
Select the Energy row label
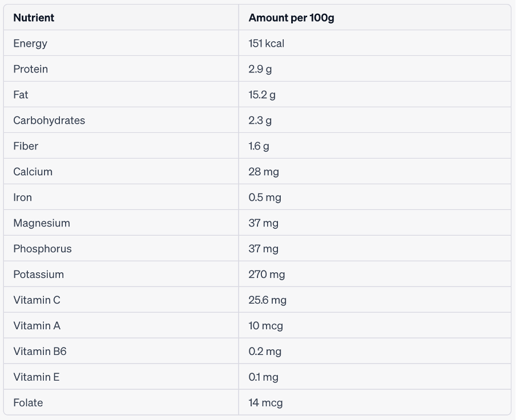30,43
